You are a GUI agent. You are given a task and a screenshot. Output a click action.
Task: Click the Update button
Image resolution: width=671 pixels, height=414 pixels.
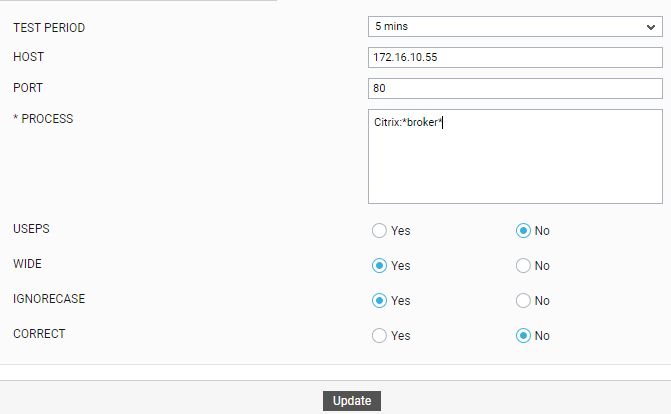[352, 401]
